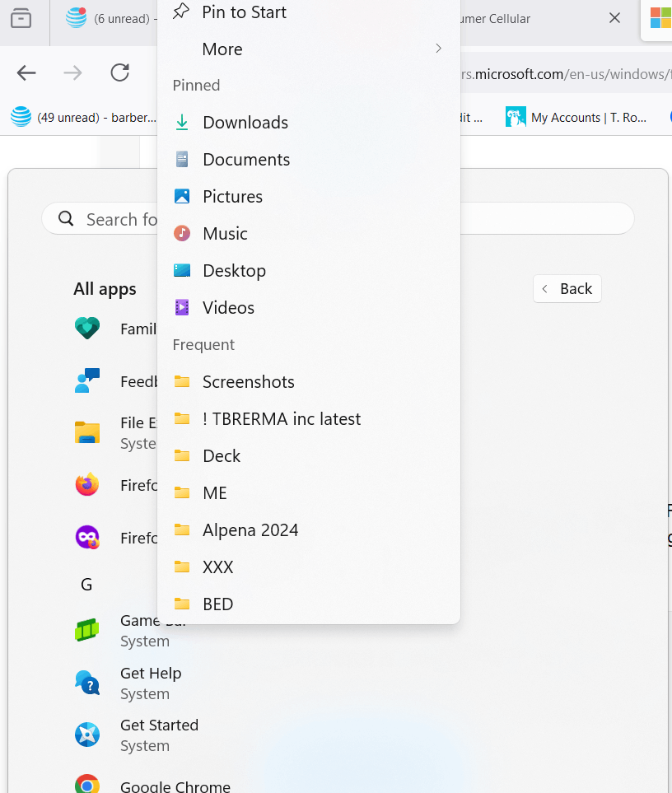Click folder icon next to Screenshots
The width and height of the screenshot is (672, 793).
[x=182, y=382]
